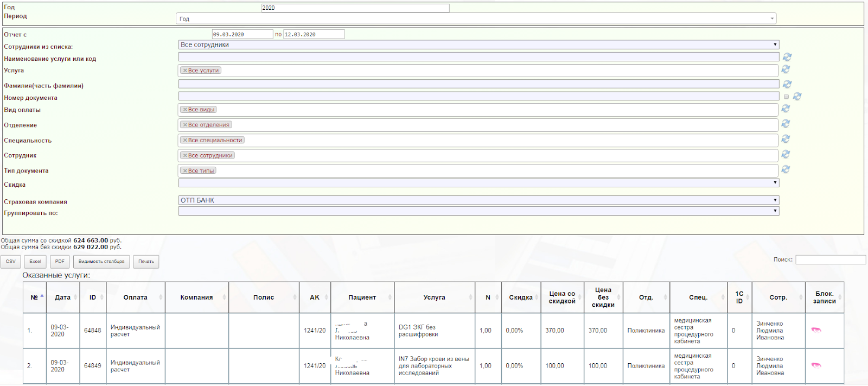Sort table by Пациент column header

pyautogui.click(x=362, y=297)
